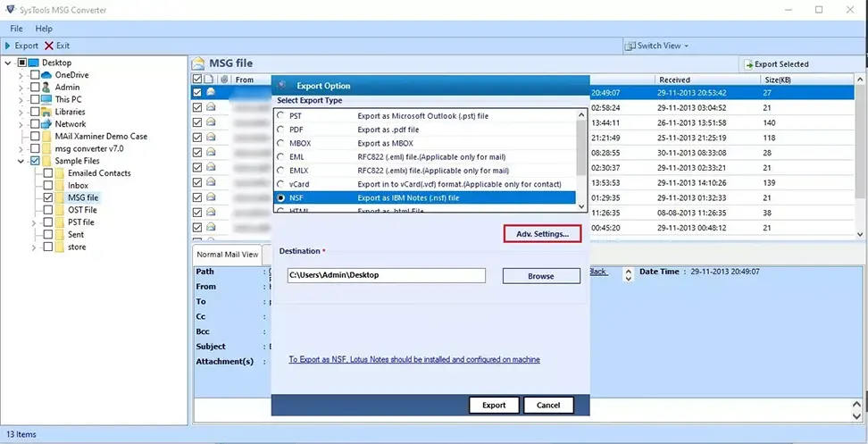Check the OneDrive folder checkbox
The image size is (868, 444).
35,75
